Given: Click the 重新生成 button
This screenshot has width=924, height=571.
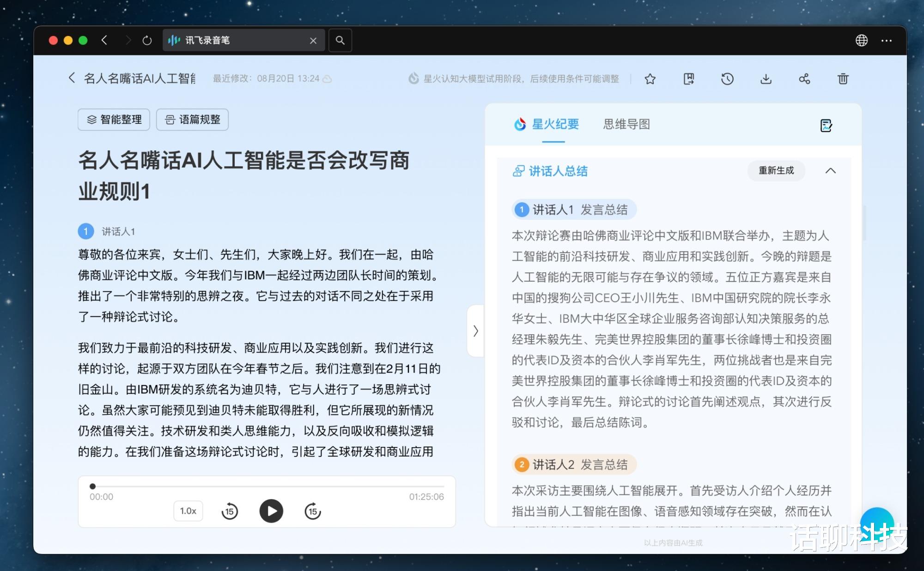Looking at the screenshot, I should point(776,171).
